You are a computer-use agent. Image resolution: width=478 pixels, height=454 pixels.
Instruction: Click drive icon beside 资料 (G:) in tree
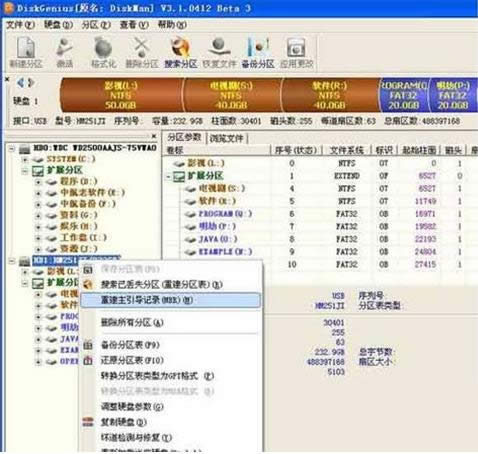pos(51,215)
